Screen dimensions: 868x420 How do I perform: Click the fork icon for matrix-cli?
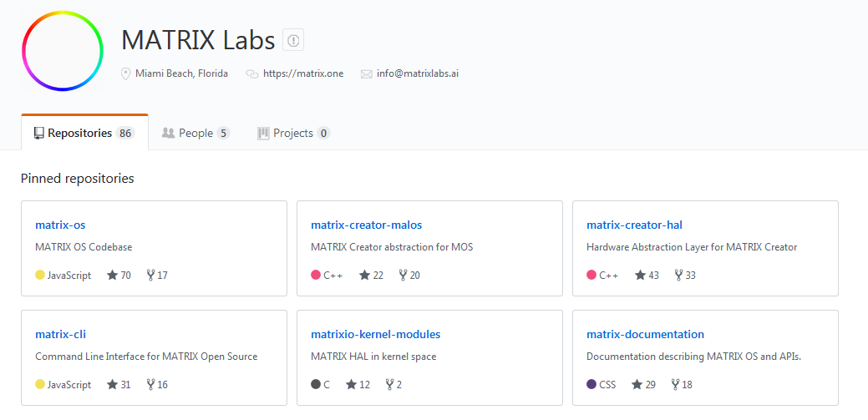coord(150,385)
